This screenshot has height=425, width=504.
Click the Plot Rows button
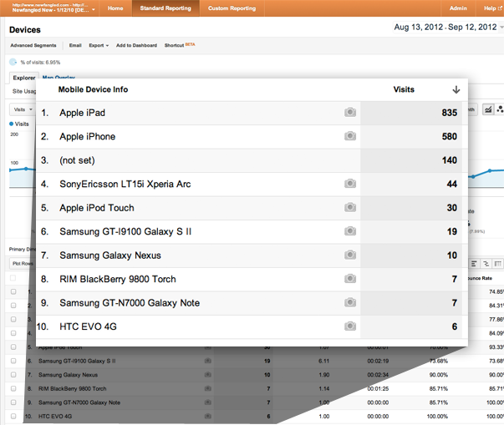click(23, 263)
